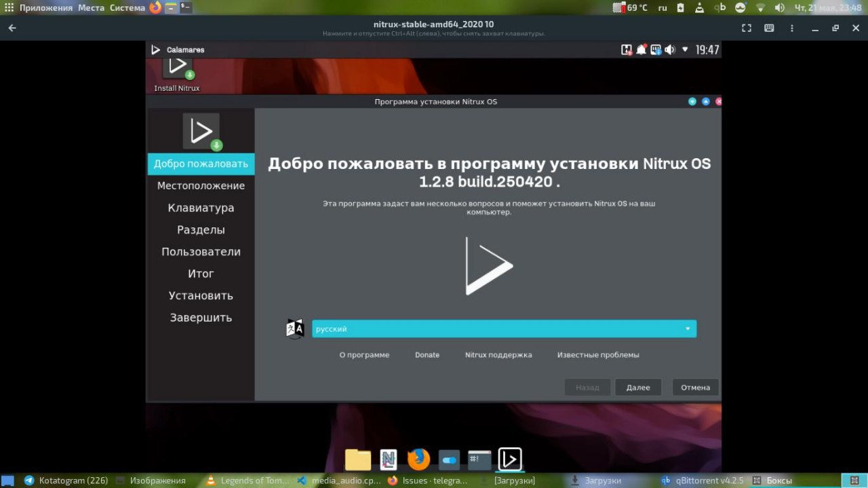Open the host Приложения menu

click(x=46, y=7)
